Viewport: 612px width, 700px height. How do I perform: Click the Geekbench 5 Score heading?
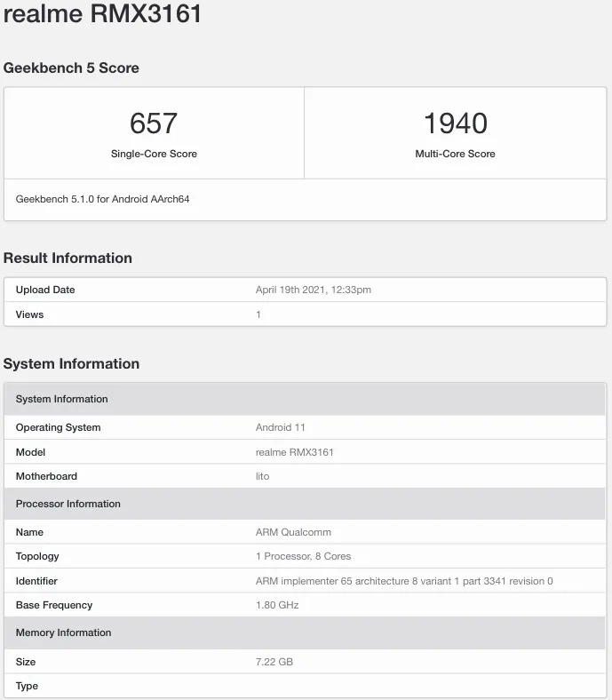pyautogui.click(x=71, y=68)
